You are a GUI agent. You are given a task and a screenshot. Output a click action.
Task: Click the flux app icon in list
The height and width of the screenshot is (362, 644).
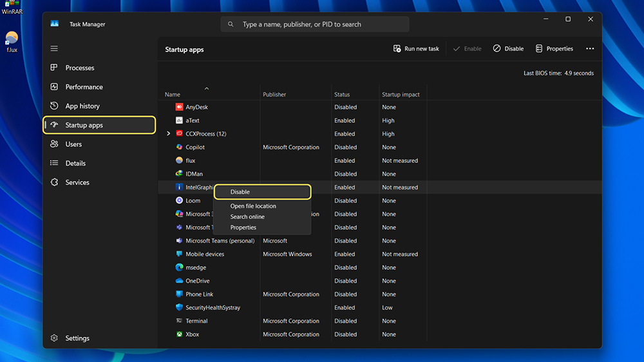tap(179, 160)
